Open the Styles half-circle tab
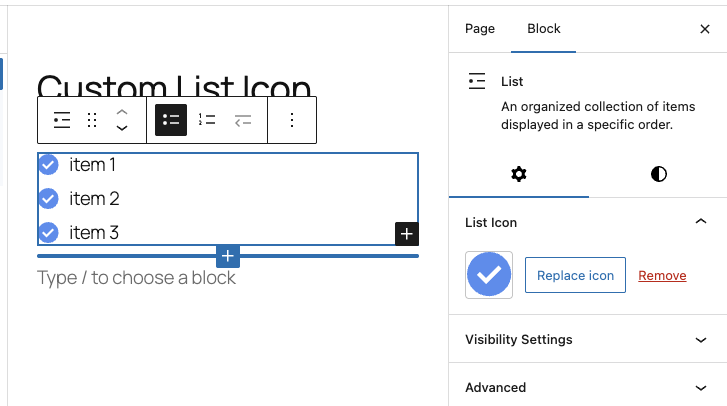The image size is (727, 406). point(658,174)
